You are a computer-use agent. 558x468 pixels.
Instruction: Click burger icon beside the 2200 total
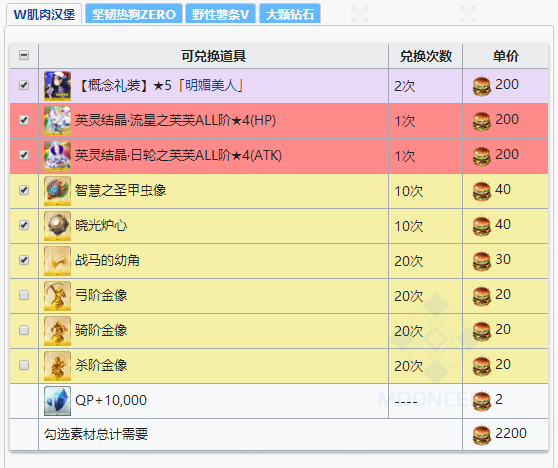tap(482, 435)
